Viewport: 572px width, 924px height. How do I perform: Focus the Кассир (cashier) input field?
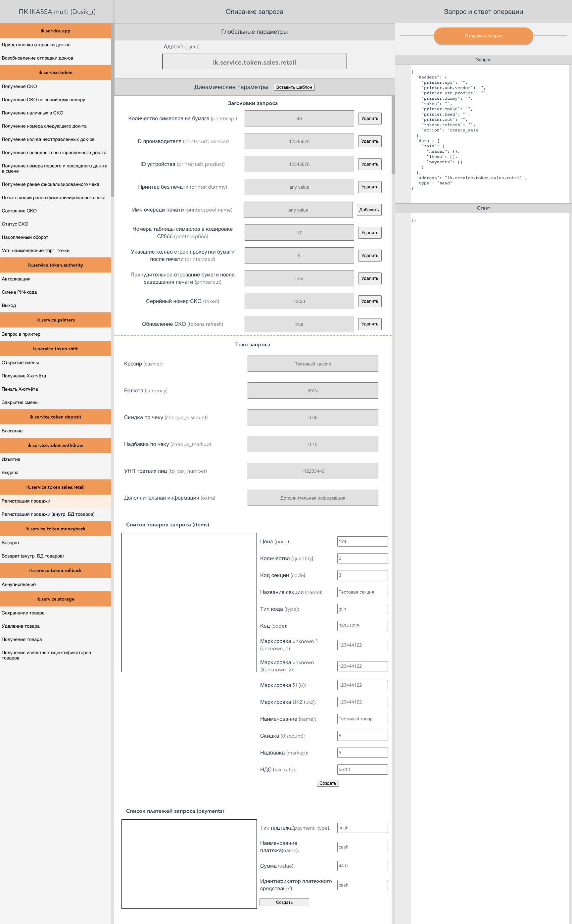(312, 364)
